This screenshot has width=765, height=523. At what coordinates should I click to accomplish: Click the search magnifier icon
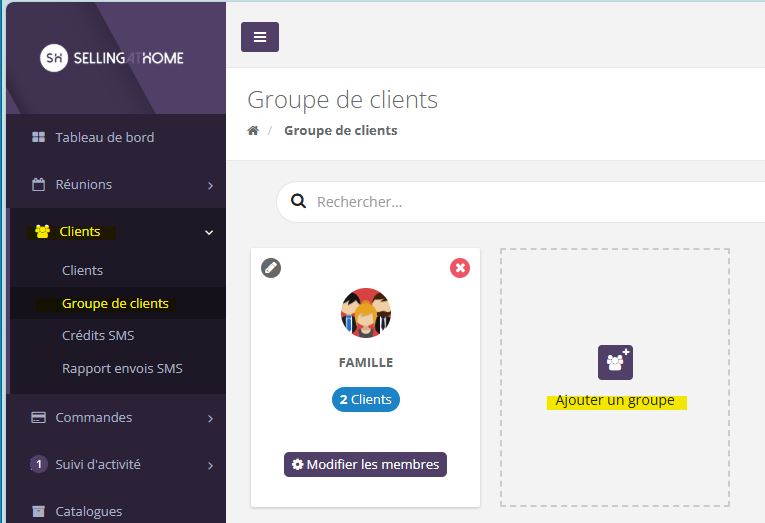point(298,201)
